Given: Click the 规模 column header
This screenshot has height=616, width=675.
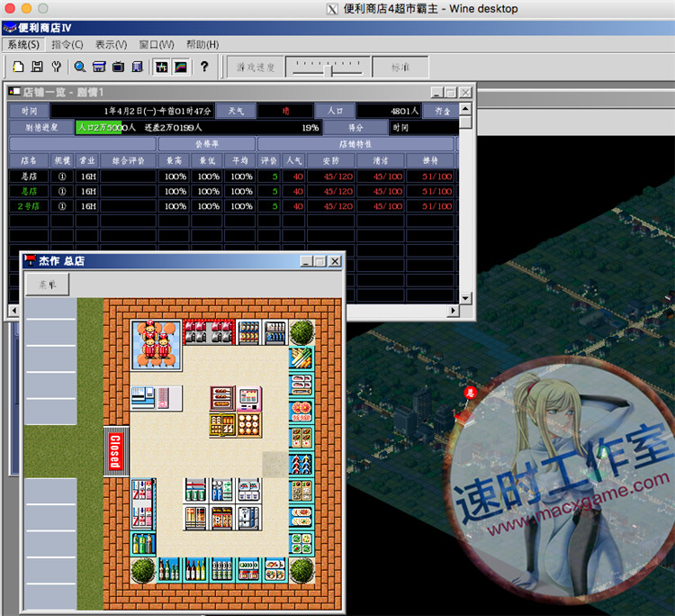Looking at the screenshot, I should [x=62, y=160].
